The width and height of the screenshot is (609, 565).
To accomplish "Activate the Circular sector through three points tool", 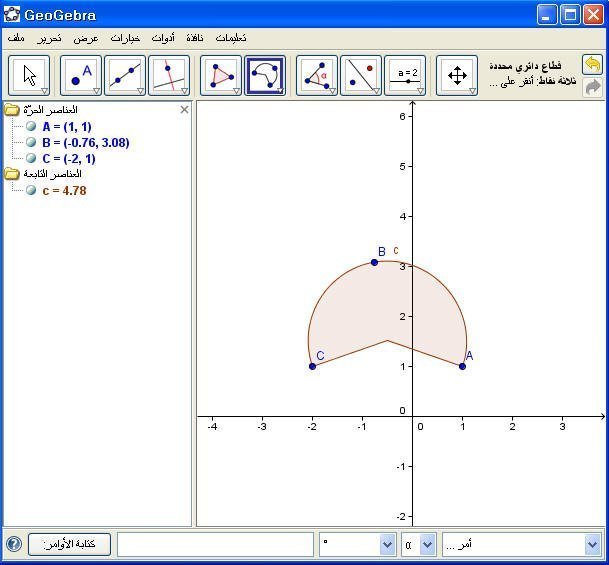I will point(265,76).
